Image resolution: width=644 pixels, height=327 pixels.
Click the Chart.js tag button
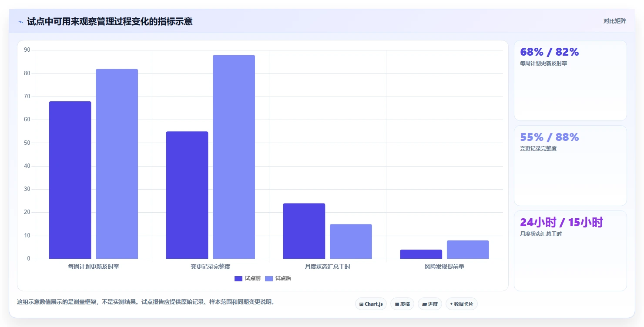click(371, 304)
